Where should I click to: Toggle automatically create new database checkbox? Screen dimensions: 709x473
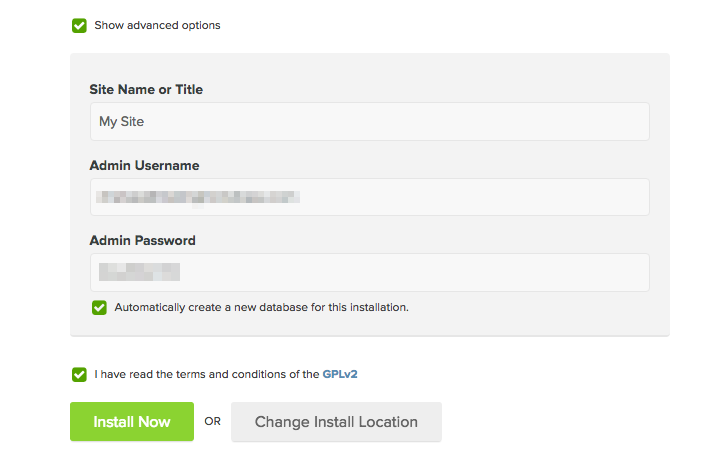(99, 307)
